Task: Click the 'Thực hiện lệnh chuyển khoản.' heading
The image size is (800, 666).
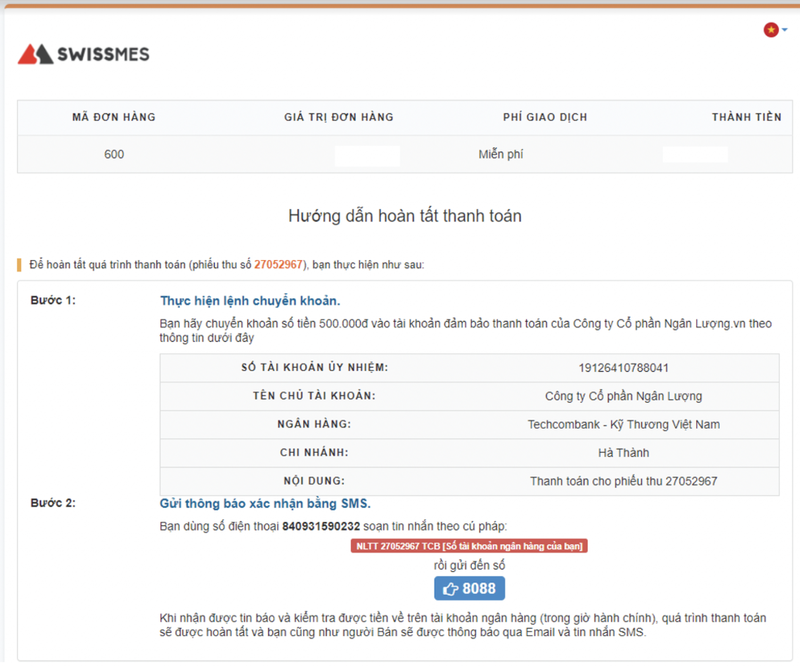Action: (x=250, y=301)
